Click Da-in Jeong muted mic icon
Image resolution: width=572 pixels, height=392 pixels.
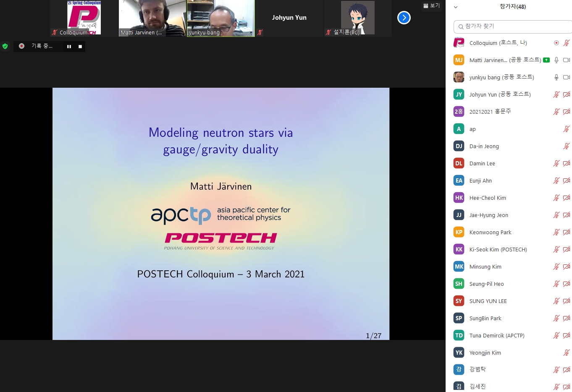[x=567, y=146]
